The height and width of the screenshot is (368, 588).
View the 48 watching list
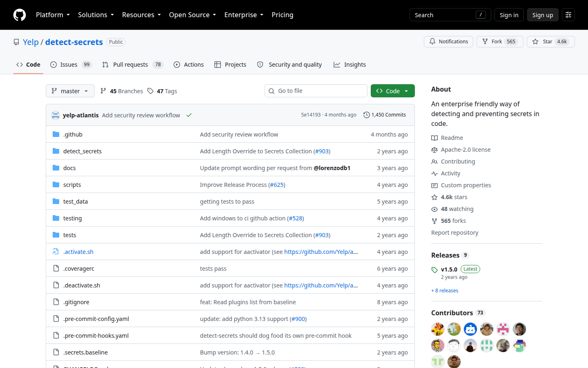tap(452, 209)
